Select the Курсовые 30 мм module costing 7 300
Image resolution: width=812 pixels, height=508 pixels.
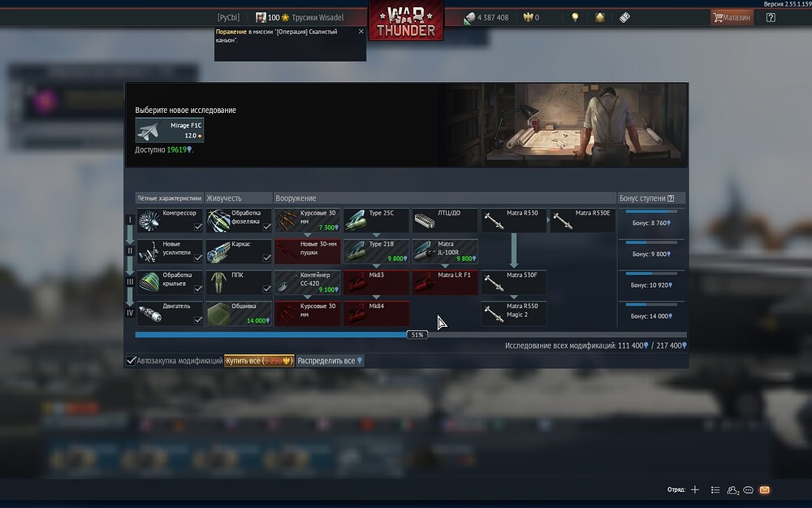coord(307,220)
